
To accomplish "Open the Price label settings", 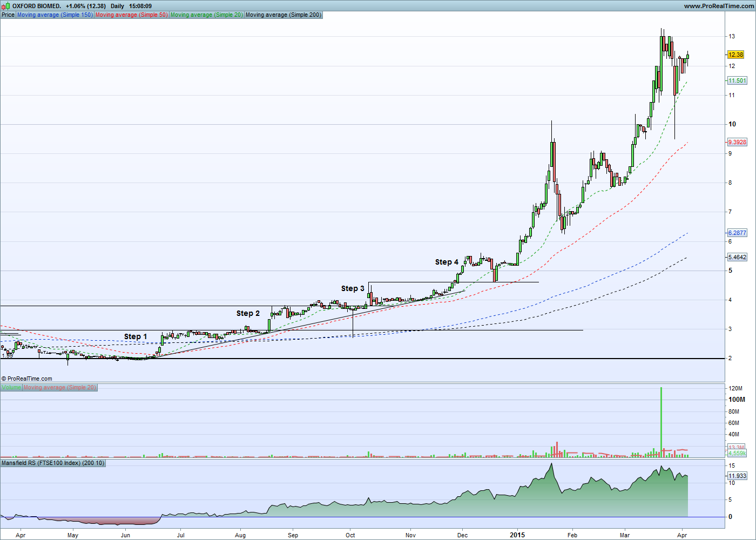I will coord(8,15).
